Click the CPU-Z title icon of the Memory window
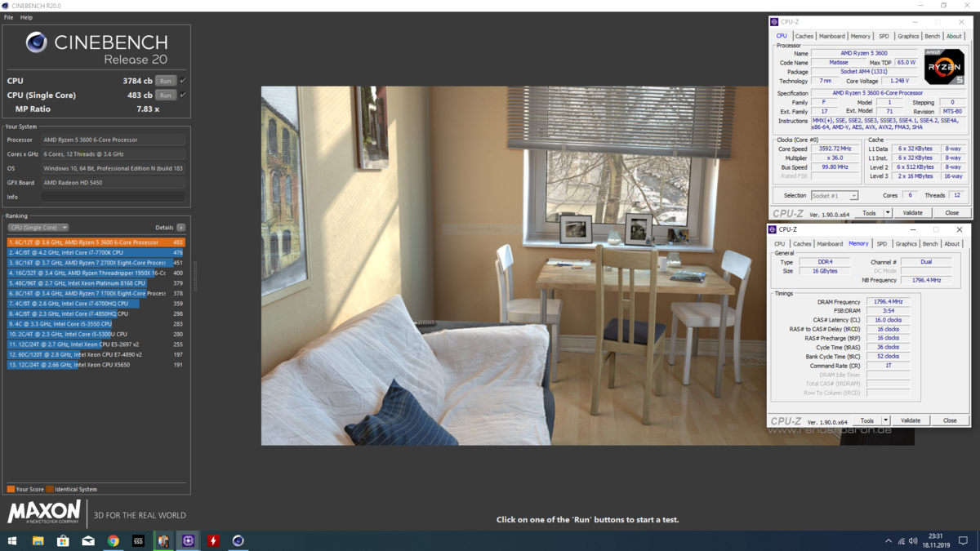 (x=773, y=229)
